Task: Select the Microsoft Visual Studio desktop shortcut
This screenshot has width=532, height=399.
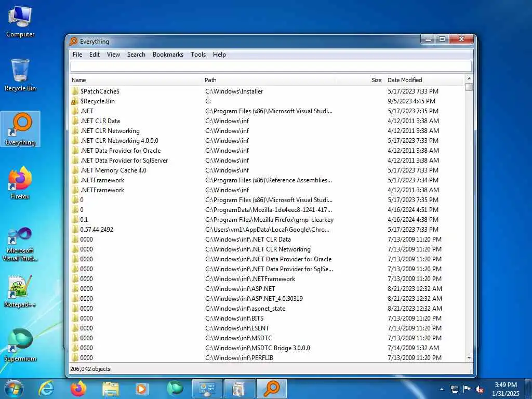Action: coord(20,244)
